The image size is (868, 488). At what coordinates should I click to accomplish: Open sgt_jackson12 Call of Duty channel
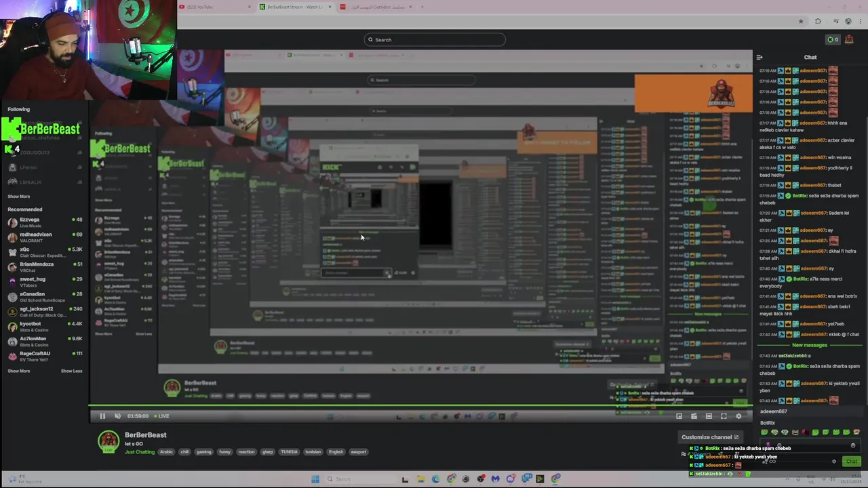45,312
